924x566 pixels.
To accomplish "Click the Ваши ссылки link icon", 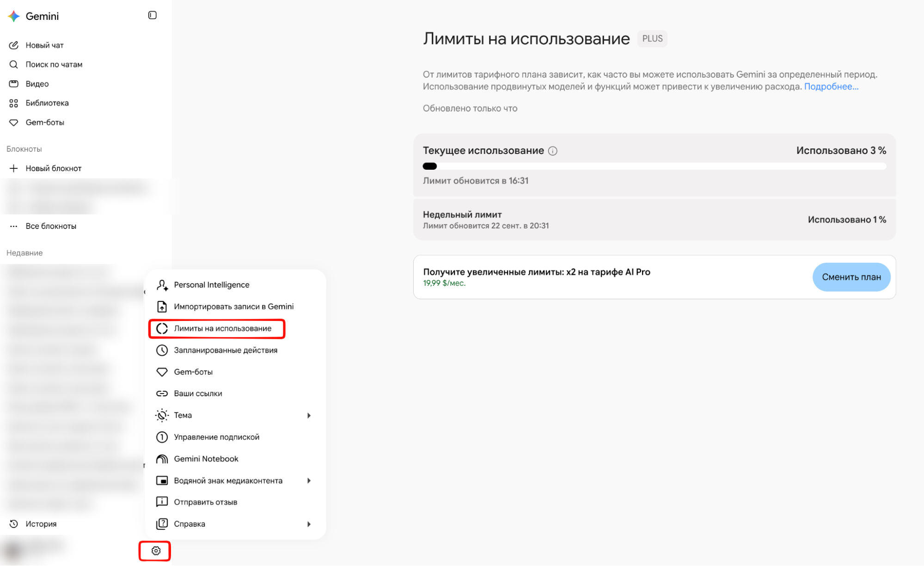I will click(x=162, y=394).
